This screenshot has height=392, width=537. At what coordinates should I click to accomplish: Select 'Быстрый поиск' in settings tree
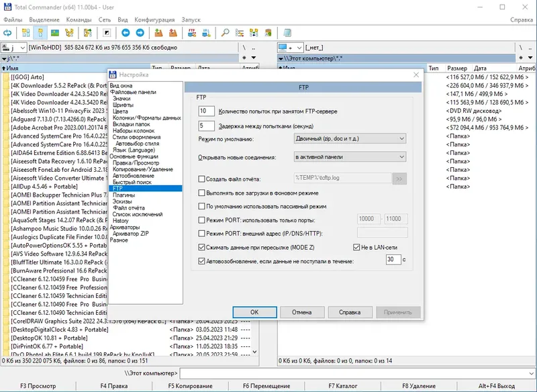click(132, 182)
